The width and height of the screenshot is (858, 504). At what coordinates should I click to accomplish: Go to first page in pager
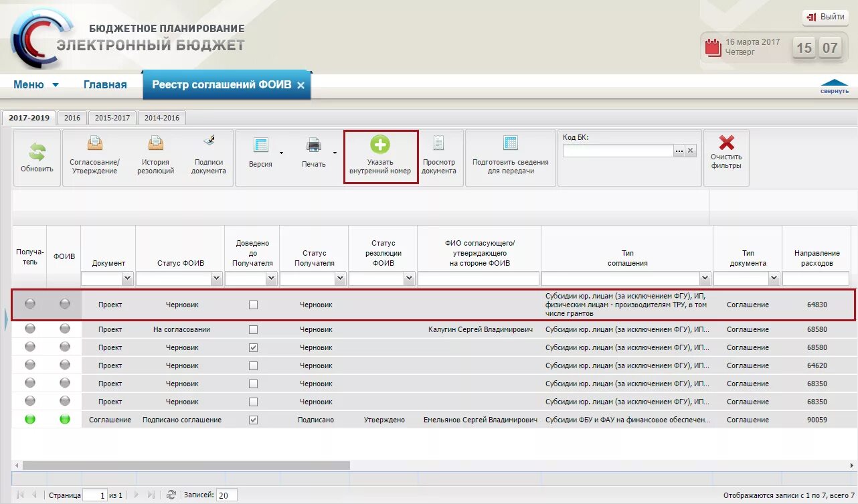[19, 495]
